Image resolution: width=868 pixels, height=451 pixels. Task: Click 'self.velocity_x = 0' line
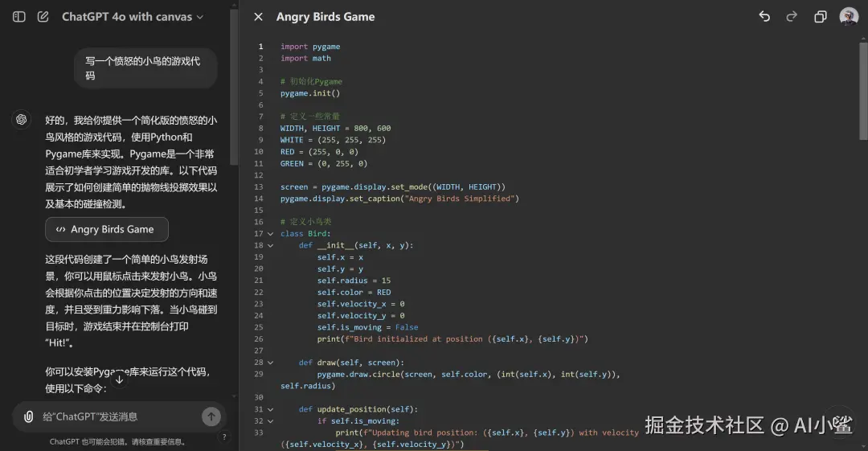(361, 304)
